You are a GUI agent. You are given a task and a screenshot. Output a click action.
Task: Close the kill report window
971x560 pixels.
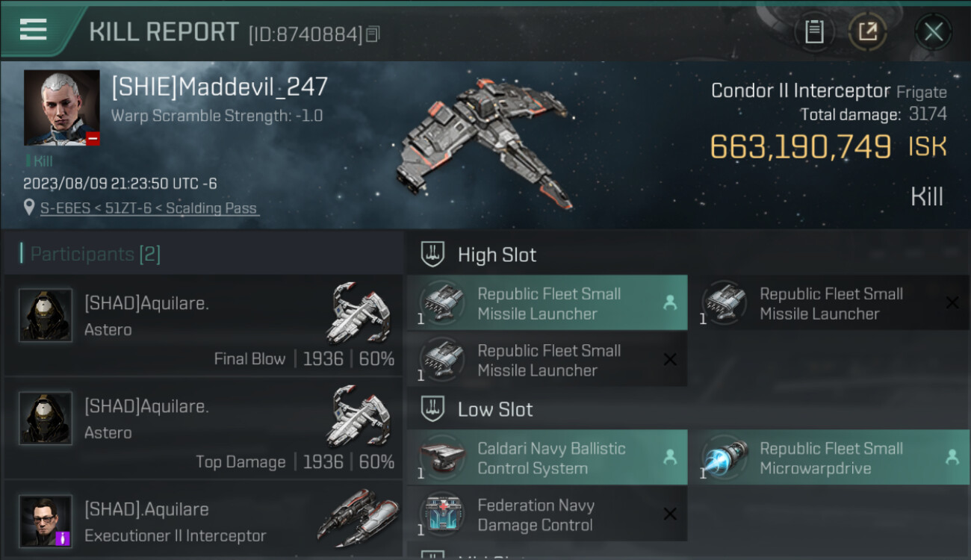point(933,32)
